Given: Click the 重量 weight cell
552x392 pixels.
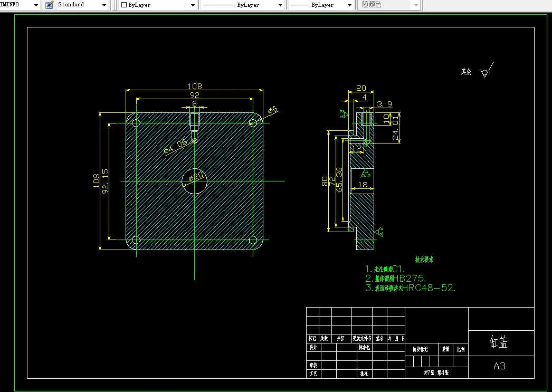Looking at the screenshot, I should click(446, 349).
